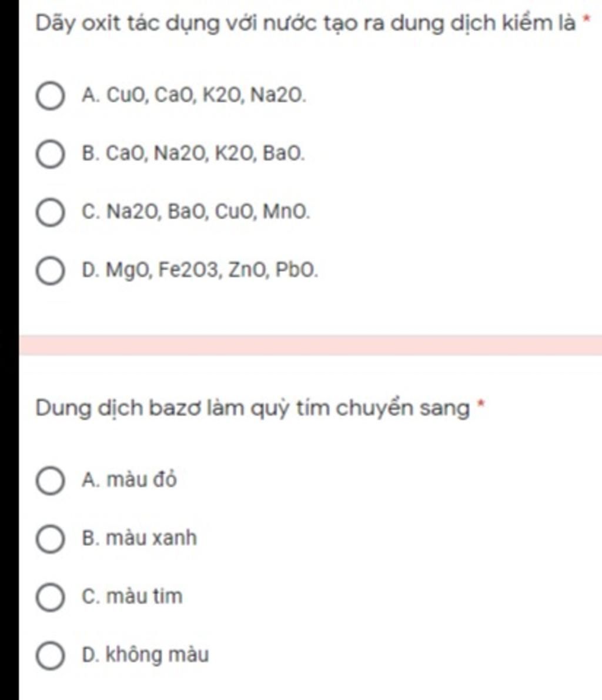The height and width of the screenshot is (700, 602).
Task: Click the answer text 'C. Na2O, BaO, CuO, MnO.'
Action: tap(196, 212)
